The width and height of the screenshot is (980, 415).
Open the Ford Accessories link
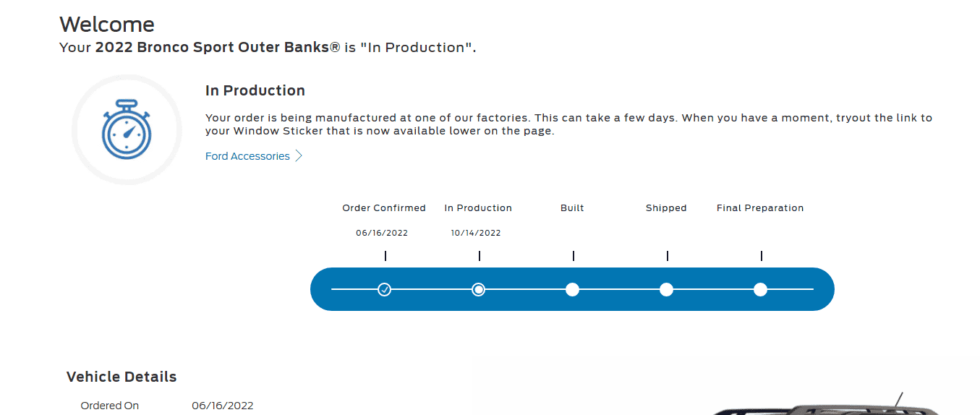coord(247,156)
